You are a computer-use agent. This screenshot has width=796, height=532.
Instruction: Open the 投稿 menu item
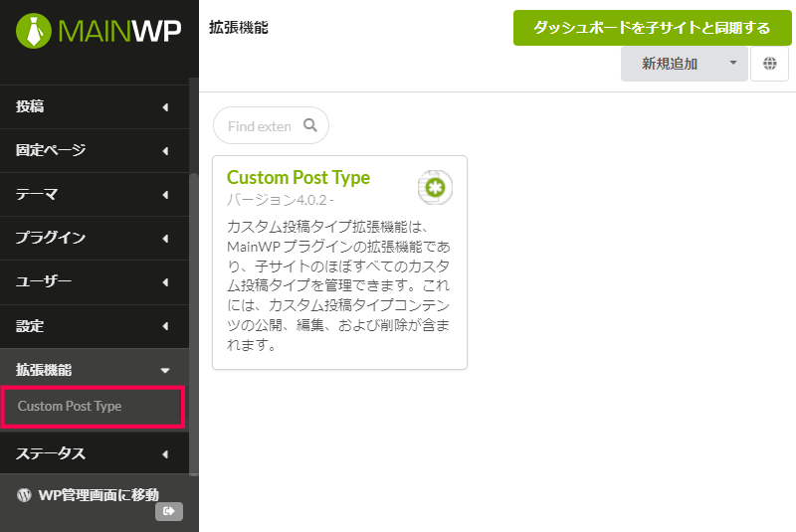[95, 106]
